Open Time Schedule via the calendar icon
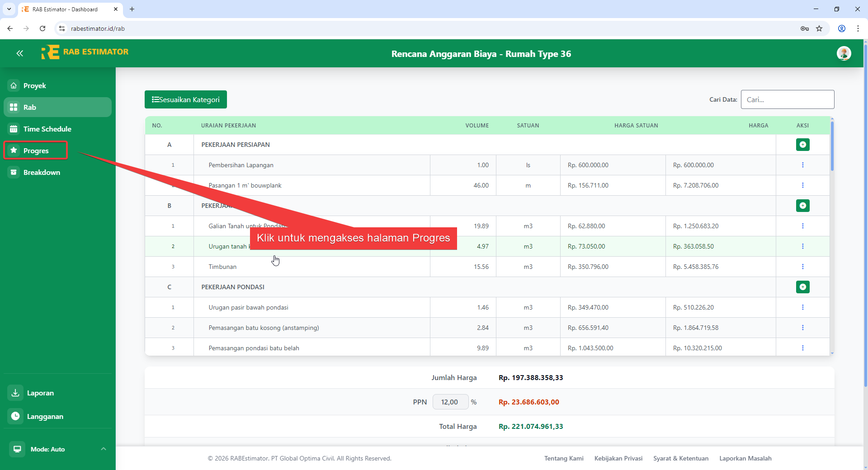 [x=14, y=129]
